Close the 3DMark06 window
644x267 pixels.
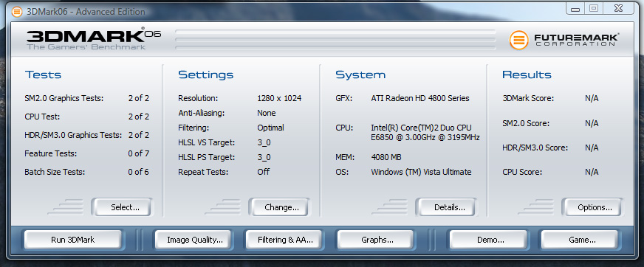619,9
